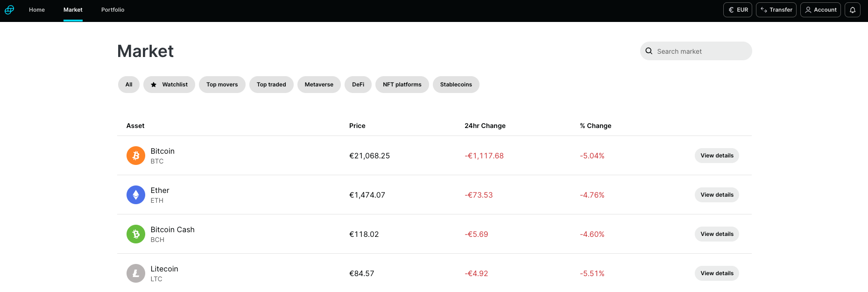Select the DeFi filter chip
Screen dimensions: 868x292
pos(358,85)
